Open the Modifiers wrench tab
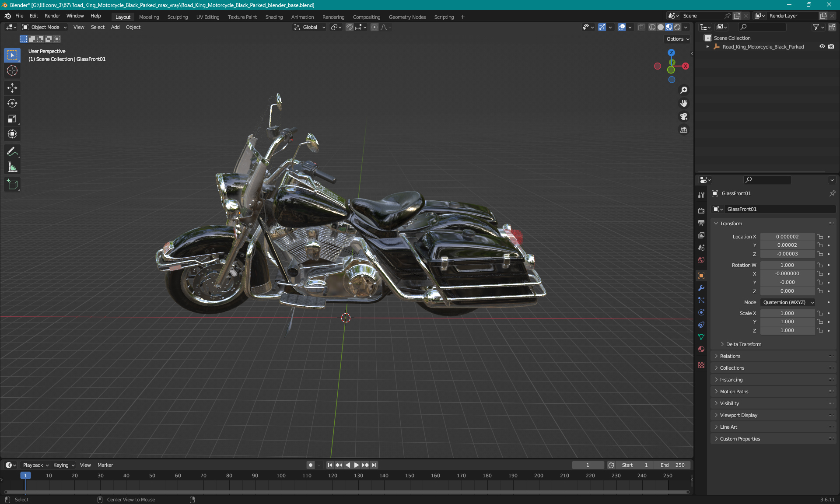This screenshot has width=840, height=504. 701,288
